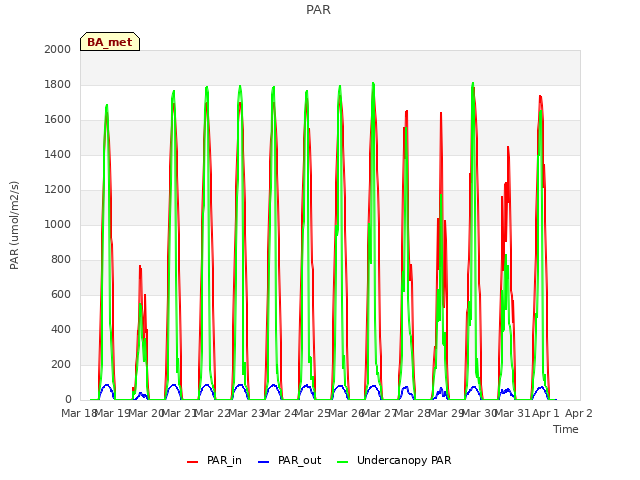Click the 1000 y-axis tick label
The image size is (640, 480).
[x=58, y=224]
